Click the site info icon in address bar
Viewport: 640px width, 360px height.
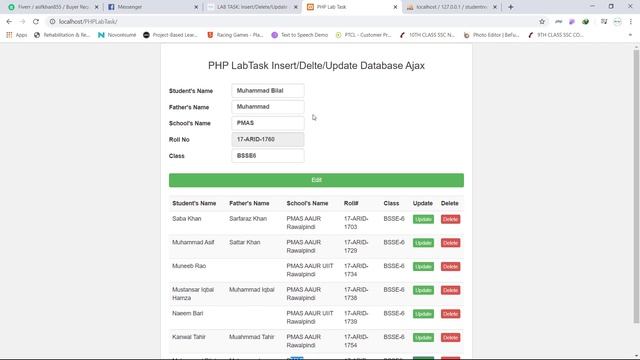[52, 22]
